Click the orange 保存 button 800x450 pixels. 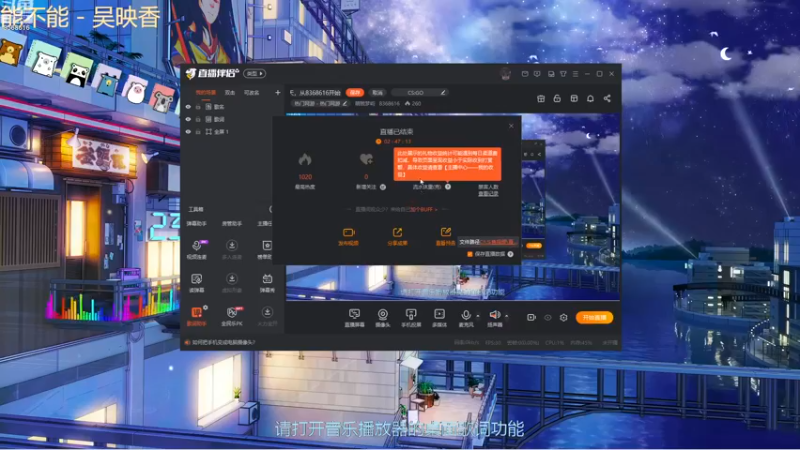355,92
